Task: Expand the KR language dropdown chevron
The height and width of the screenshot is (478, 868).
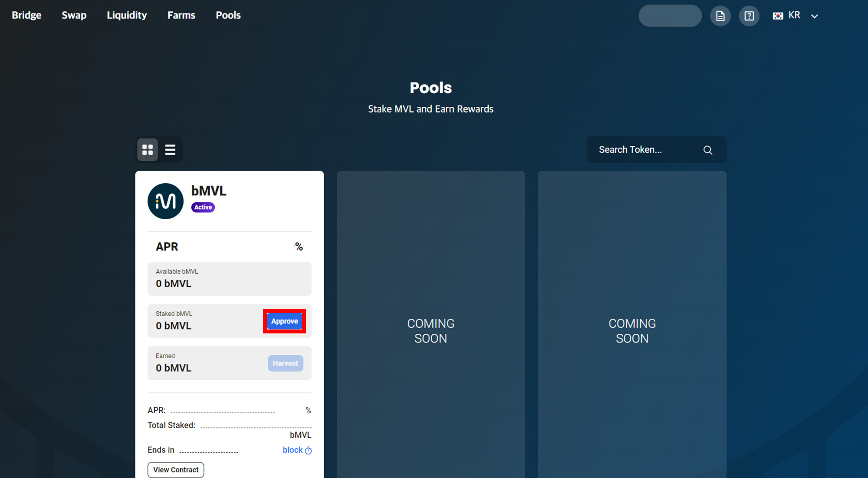Action: point(815,16)
